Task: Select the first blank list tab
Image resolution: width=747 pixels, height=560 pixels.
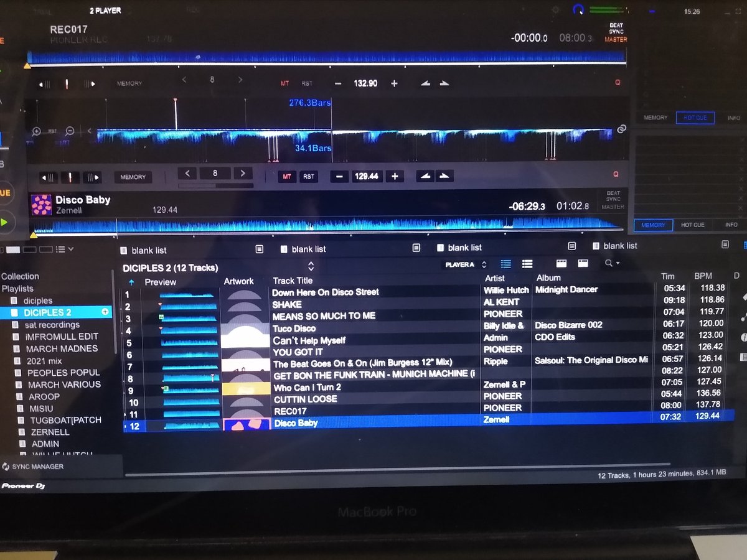Action: click(x=149, y=251)
